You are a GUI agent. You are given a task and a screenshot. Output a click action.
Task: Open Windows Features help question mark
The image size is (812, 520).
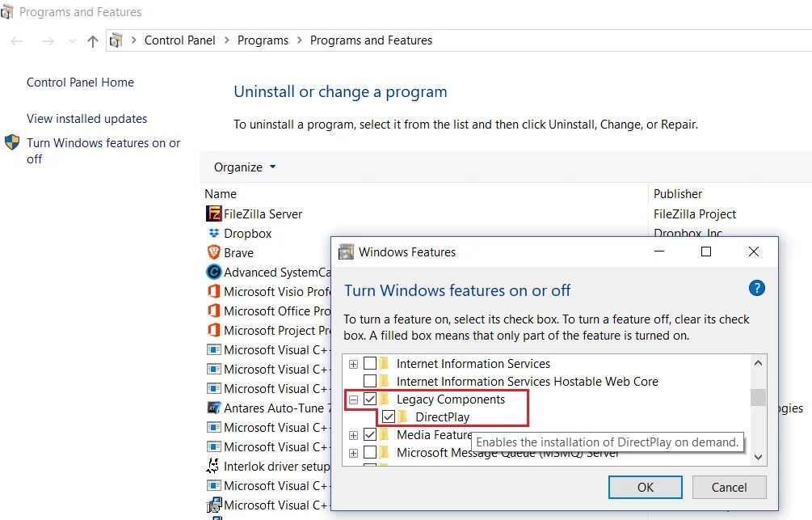757,289
